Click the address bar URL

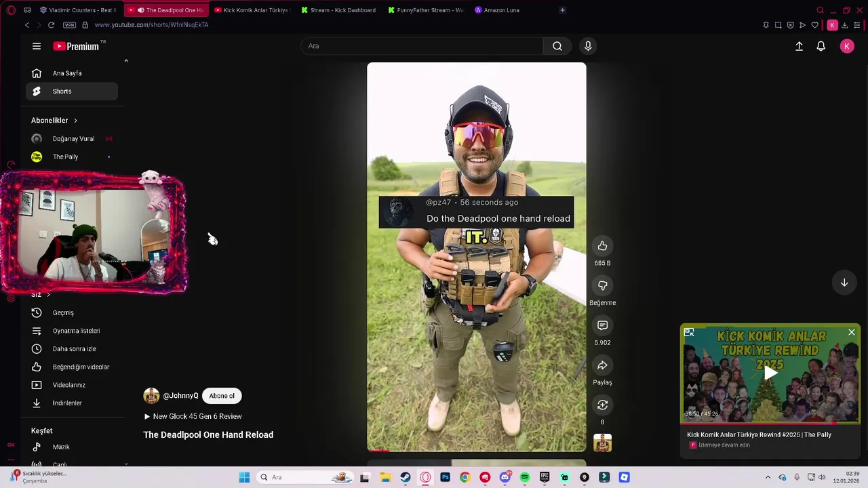pos(151,25)
